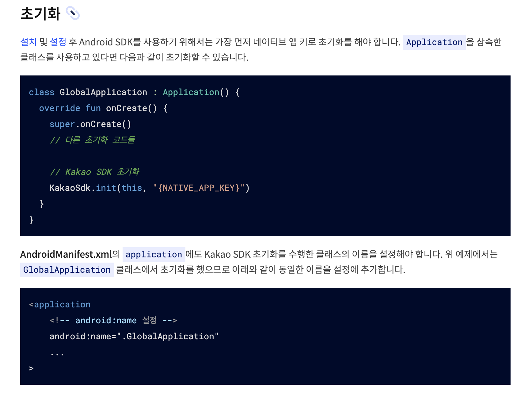Click the 초기화 section heading
Image resolution: width=532 pixels, height=408 pixels.
click(40, 13)
